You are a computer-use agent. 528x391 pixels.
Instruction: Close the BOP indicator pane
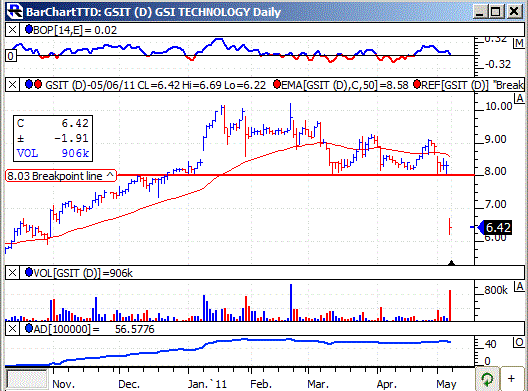(x=12, y=30)
